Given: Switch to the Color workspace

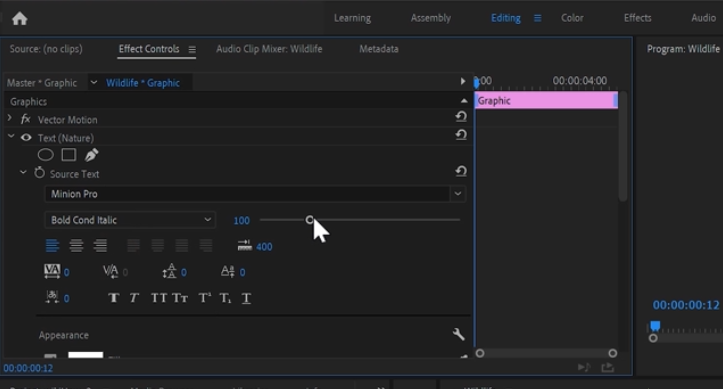Looking at the screenshot, I should (x=572, y=18).
